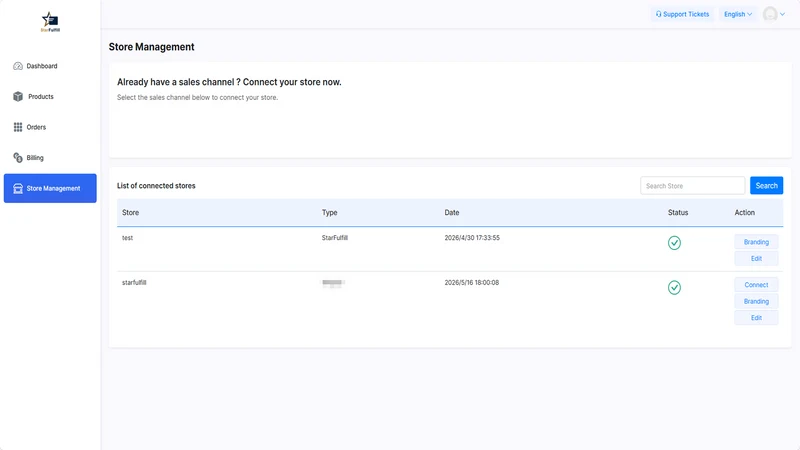800x450 pixels.
Task: Select the Products box icon
Action: click(18, 96)
